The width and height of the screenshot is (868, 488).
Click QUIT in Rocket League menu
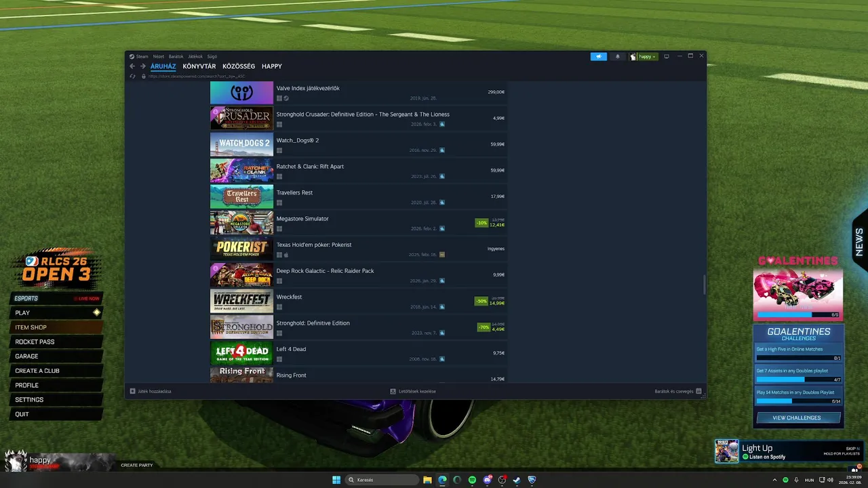click(x=56, y=414)
